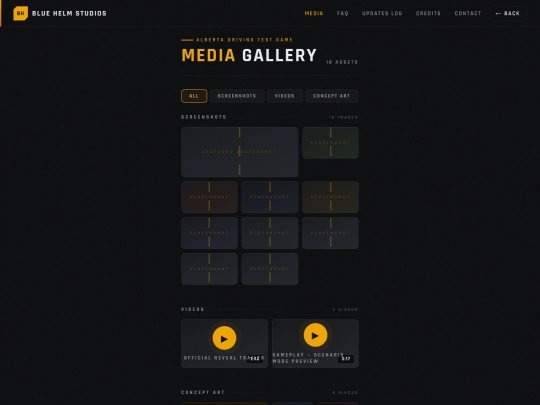Click the Gameplay Scenario Mode Preview caption
This screenshot has height=405, width=540.
(x=308, y=358)
